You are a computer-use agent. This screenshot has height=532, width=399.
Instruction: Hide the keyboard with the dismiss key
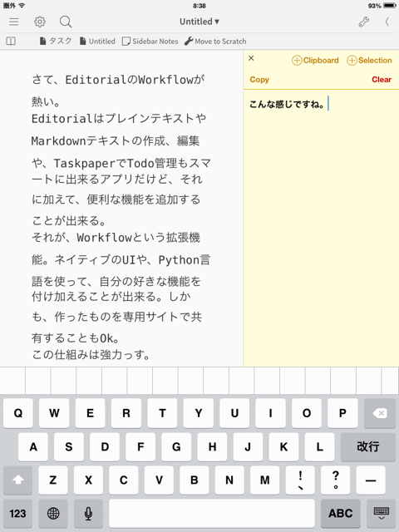(x=381, y=514)
